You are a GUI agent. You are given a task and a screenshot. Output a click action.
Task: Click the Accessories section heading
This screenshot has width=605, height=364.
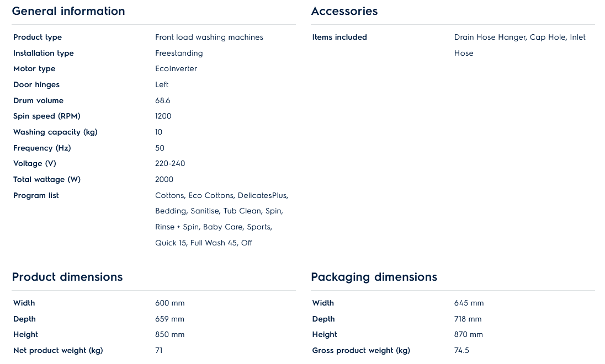click(344, 11)
